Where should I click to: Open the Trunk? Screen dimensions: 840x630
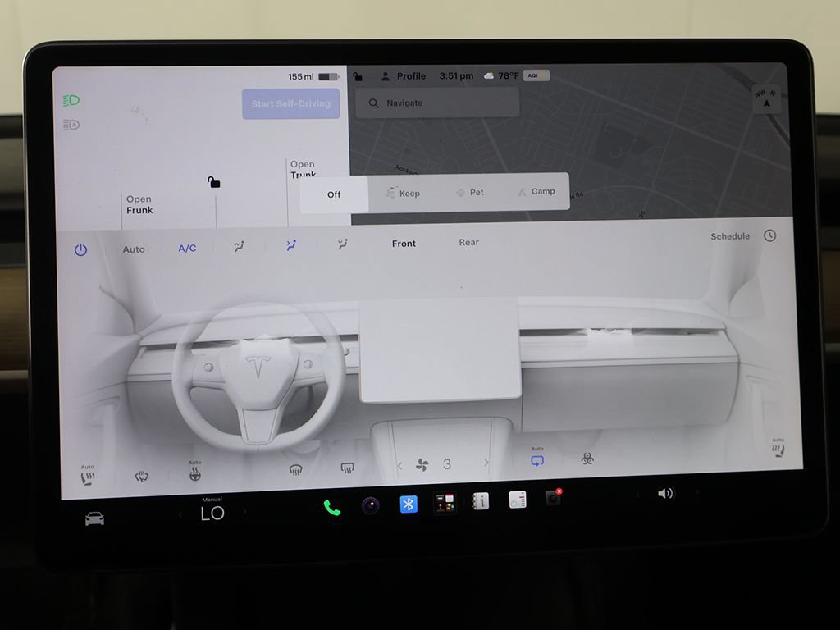[x=304, y=169]
